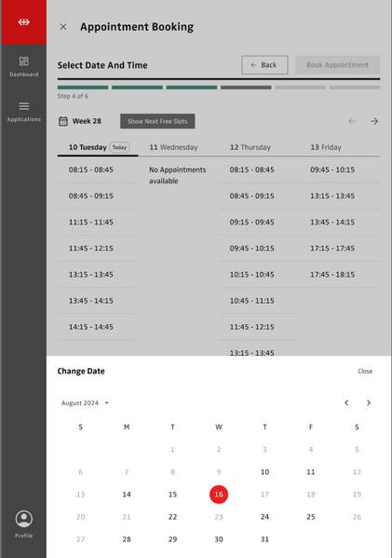
Task: Choose Thursday slot 11:45 - 12:15
Action: [259, 327]
